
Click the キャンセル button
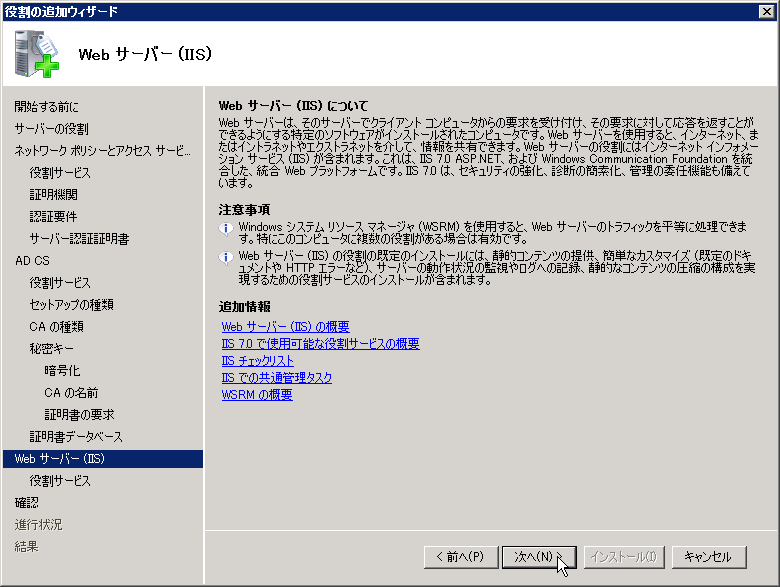pos(709,557)
